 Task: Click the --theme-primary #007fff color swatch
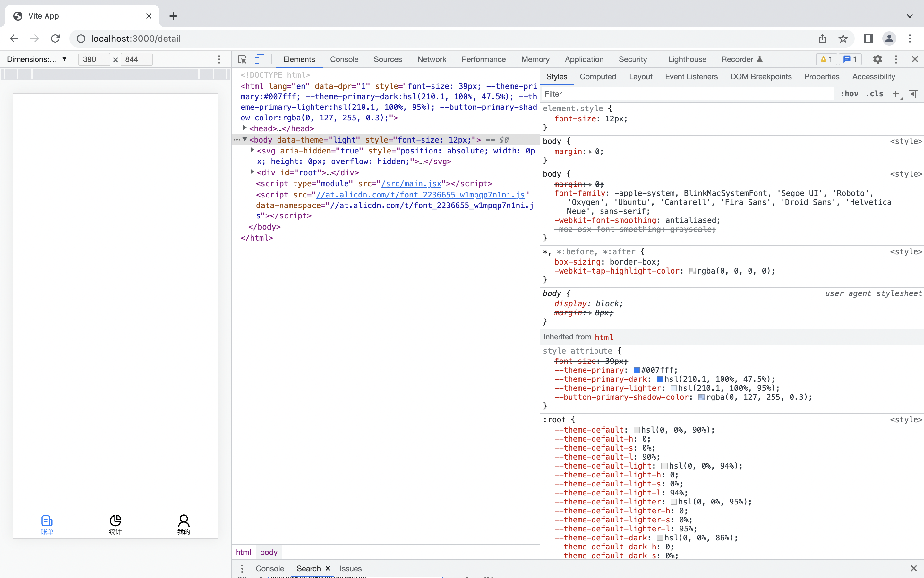[x=637, y=371]
